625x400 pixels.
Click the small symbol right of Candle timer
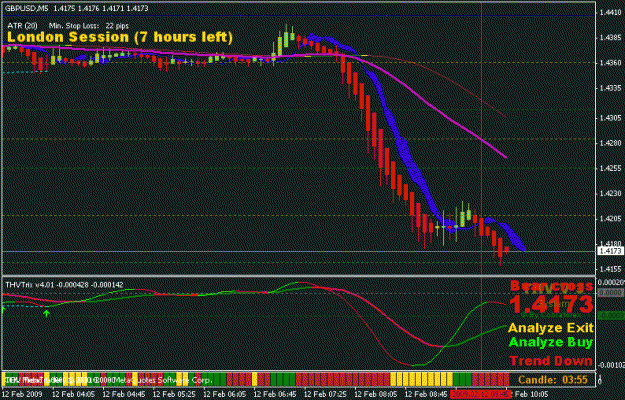601,380
